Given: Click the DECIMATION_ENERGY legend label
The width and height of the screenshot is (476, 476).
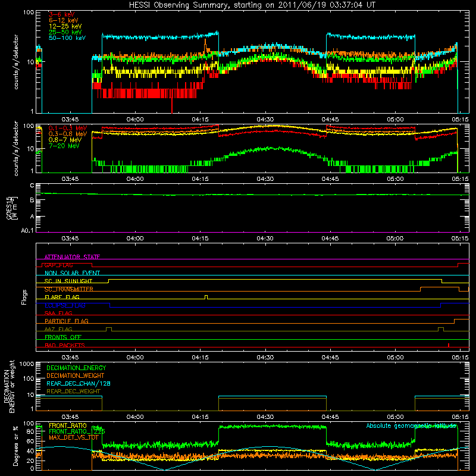Looking at the screenshot, I should click(76, 368).
